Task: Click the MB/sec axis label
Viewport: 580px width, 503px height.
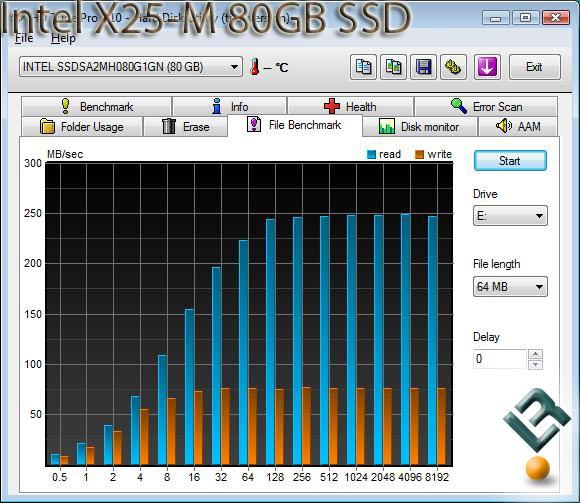Action: 65,154
